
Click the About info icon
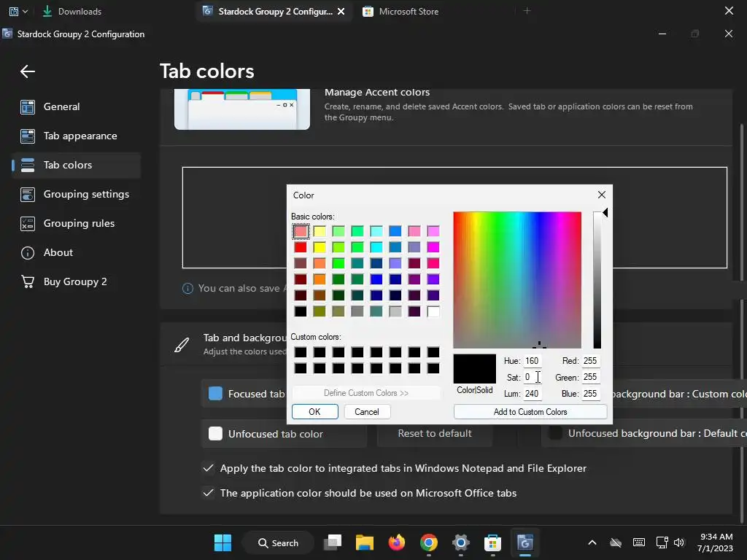click(x=28, y=252)
